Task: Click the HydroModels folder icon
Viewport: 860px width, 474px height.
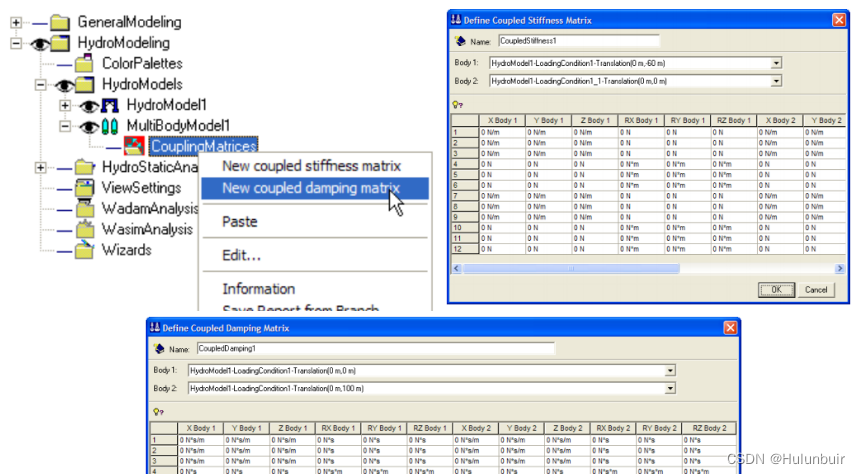Action: click(84, 84)
